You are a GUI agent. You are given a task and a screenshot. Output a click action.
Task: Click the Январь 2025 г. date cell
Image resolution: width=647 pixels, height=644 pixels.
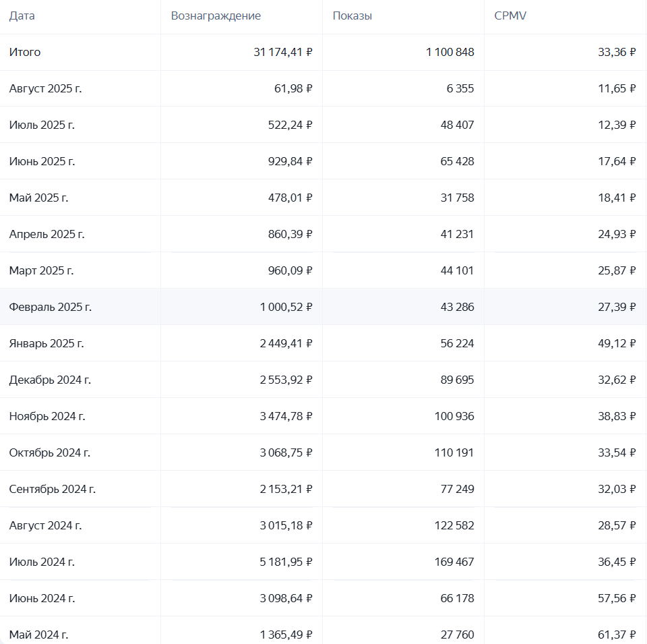click(x=47, y=344)
